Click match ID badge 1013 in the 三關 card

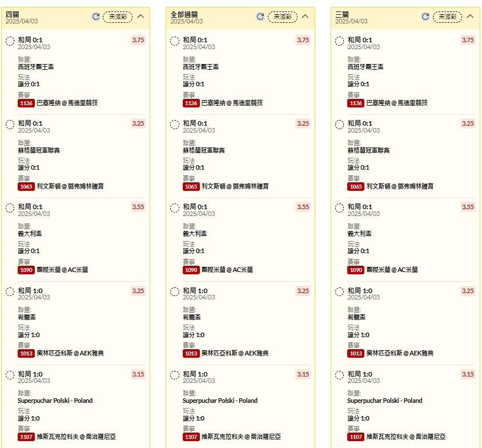(x=356, y=353)
